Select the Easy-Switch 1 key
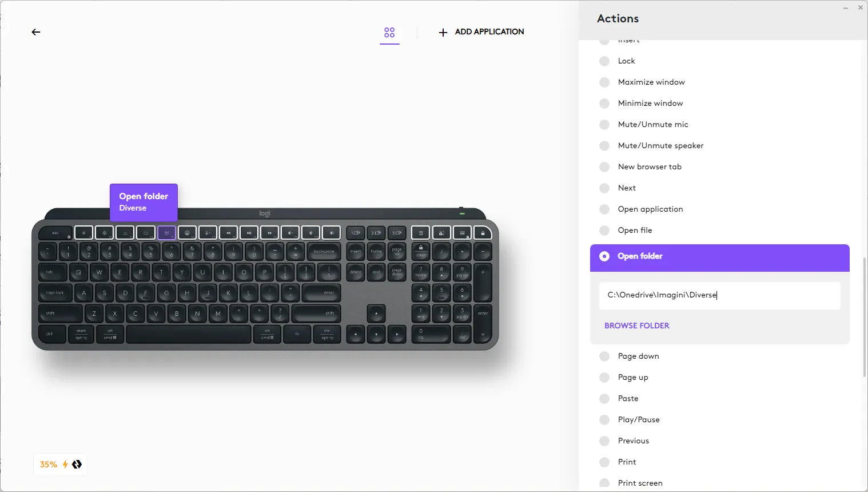 [356, 233]
